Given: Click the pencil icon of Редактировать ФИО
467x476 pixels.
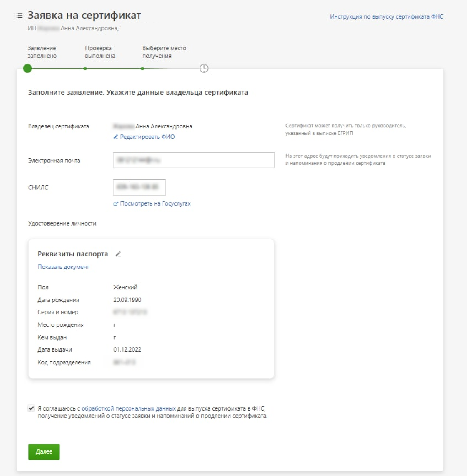Looking at the screenshot, I should click(116, 137).
